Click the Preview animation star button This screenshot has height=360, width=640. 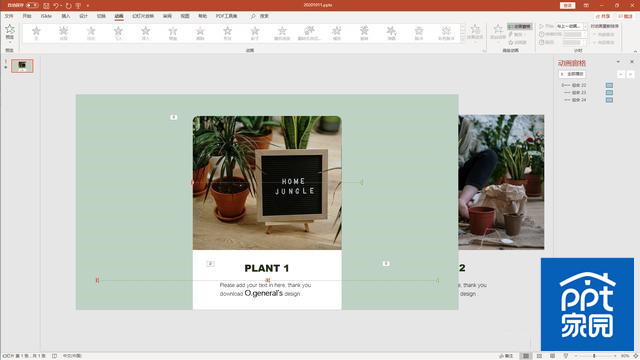coord(10,32)
